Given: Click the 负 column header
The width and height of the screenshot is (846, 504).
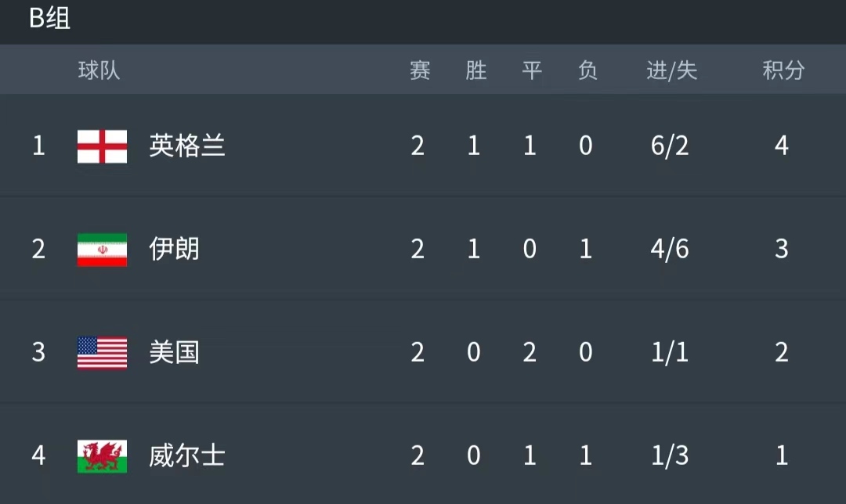Looking at the screenshot, I should pos(586,70).
